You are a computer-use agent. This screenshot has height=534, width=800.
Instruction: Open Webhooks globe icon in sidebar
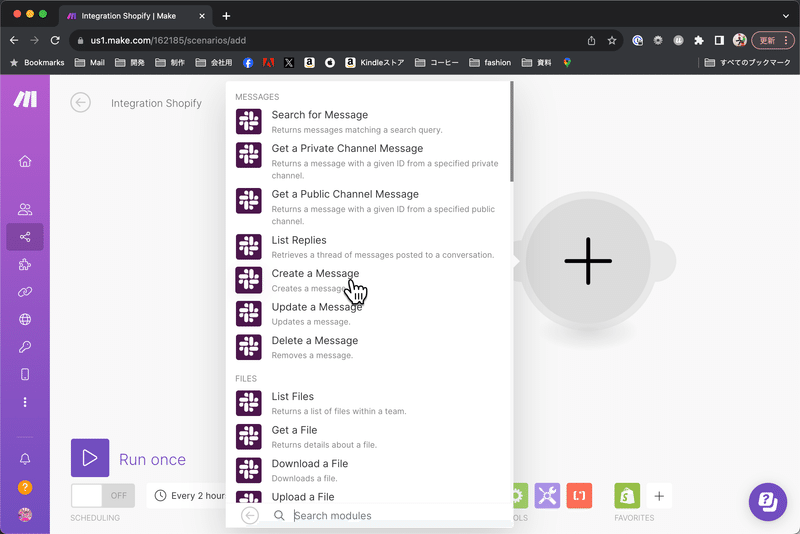point(25,319)
